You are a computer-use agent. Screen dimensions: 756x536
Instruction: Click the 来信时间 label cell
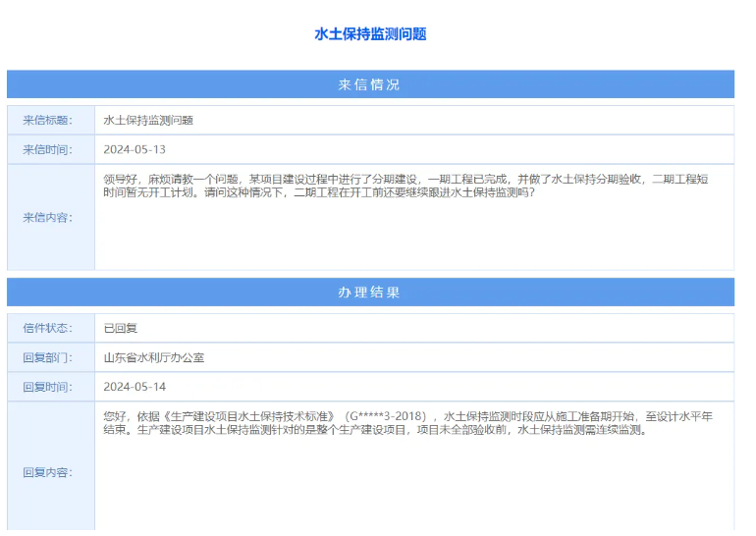coord(51,149)
